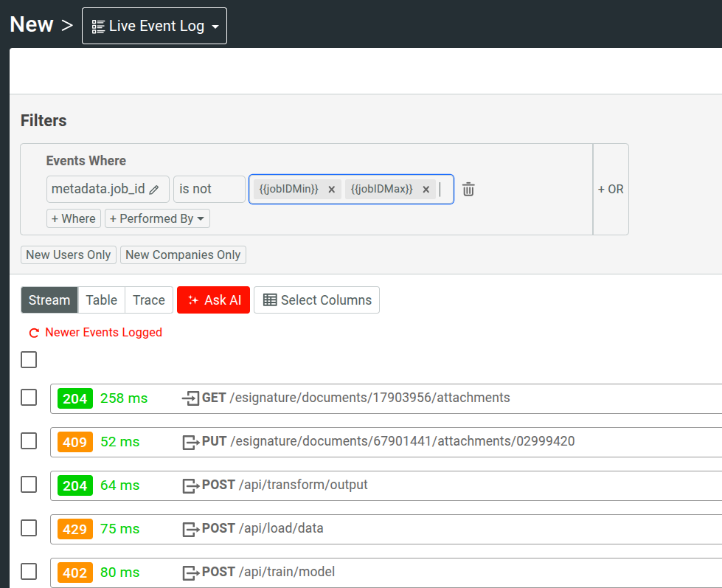Click the sparkle icon on the Ask AI button
The image size is (722, 588).
tap(192, 300)
